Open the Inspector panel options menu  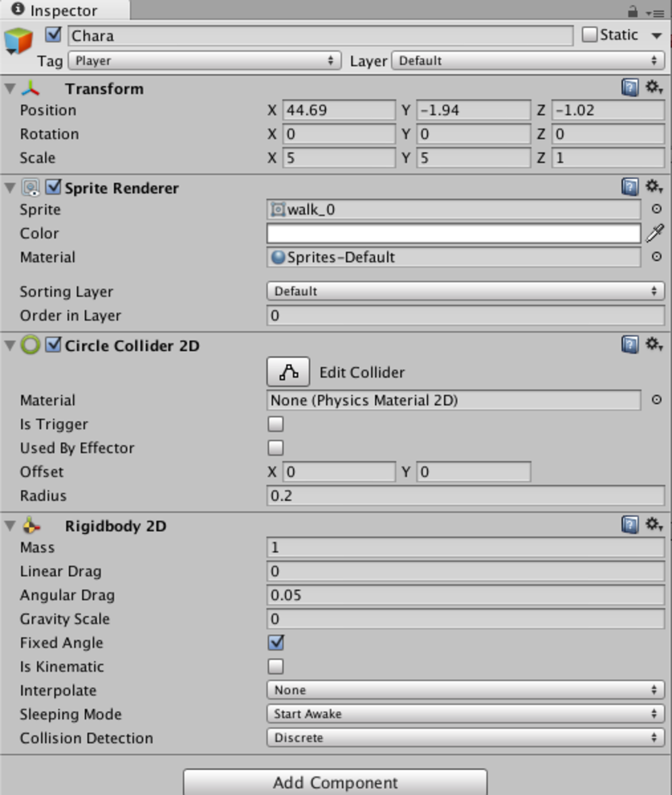coord(655,12)
